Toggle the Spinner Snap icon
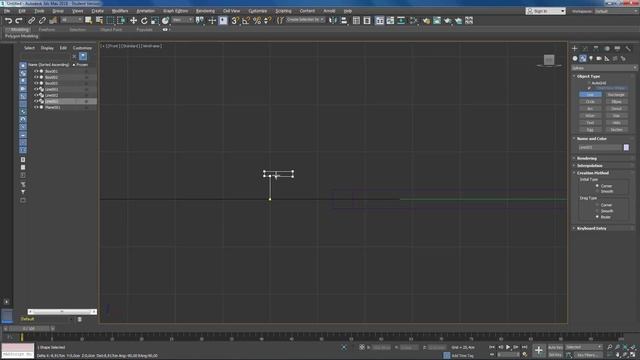This screenshot has width=640, height=360. [267, 20]
